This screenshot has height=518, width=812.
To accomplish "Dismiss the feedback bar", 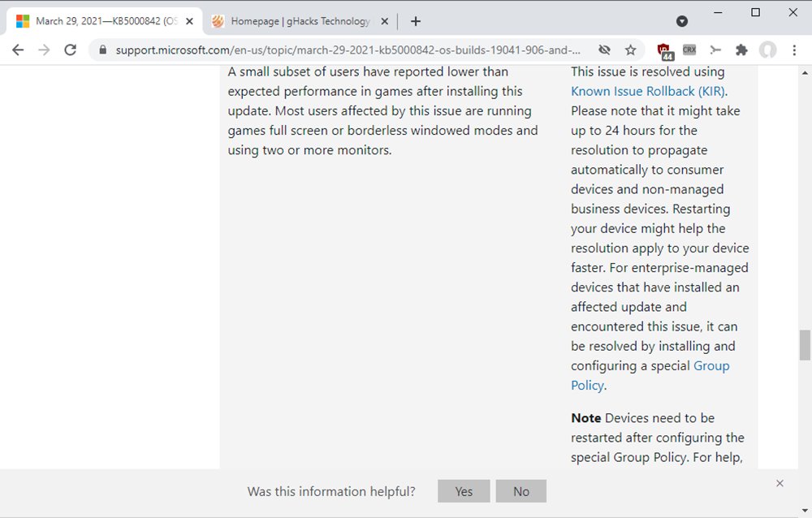I will pos(780,483).
